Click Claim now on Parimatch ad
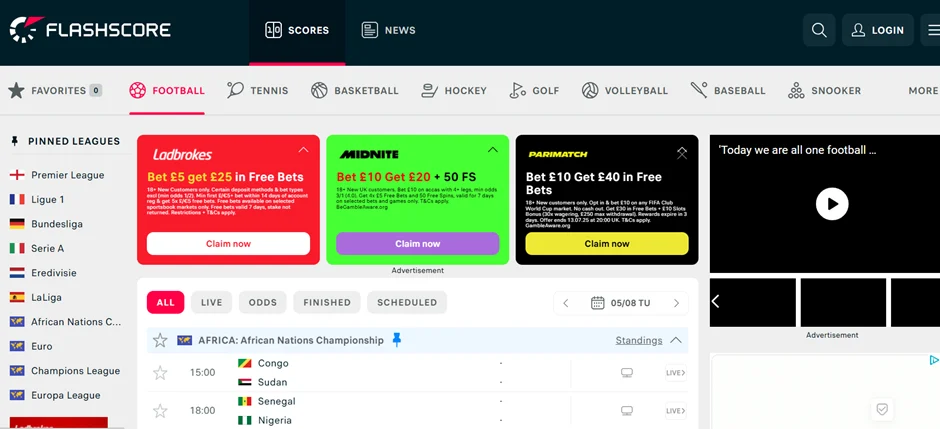940x429 pixels. [607, 243]
